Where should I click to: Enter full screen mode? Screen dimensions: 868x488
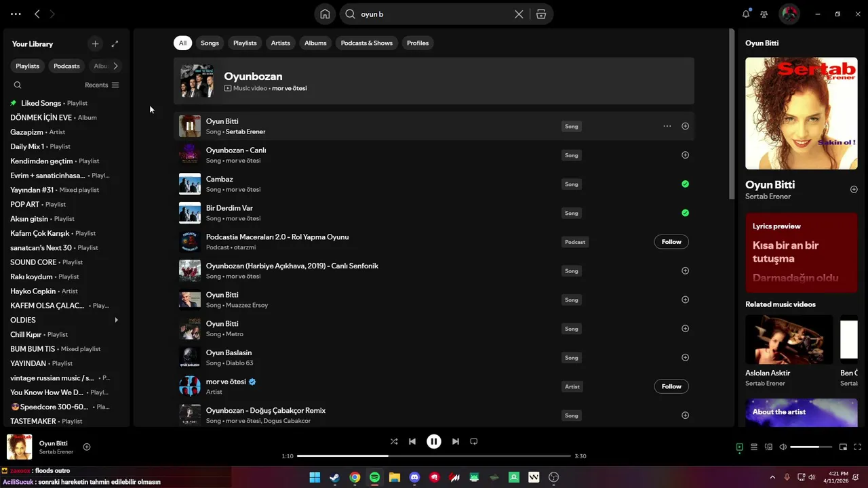pyautogui.click(x=858, y=447)
